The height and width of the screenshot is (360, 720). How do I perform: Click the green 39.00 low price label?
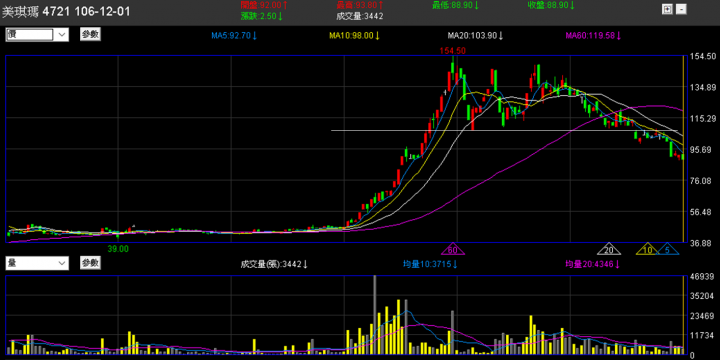pos(118,248)
